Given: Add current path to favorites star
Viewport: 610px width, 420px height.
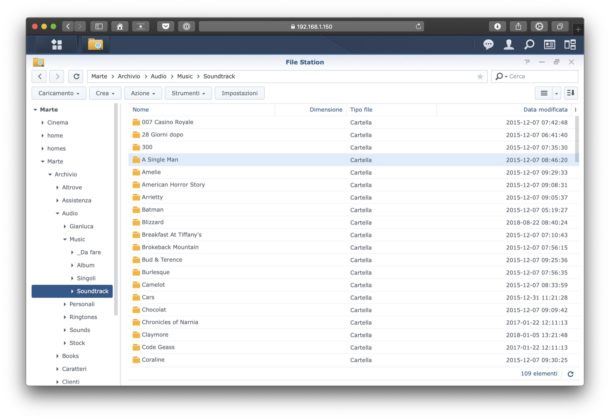Looking at the screenshot, I should (480, 77).
